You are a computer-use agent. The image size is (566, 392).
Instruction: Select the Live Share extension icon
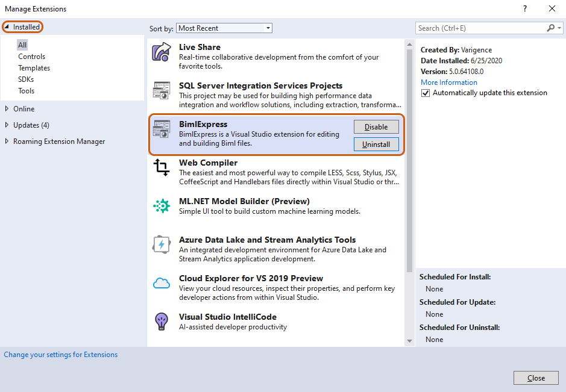(162, 52)
